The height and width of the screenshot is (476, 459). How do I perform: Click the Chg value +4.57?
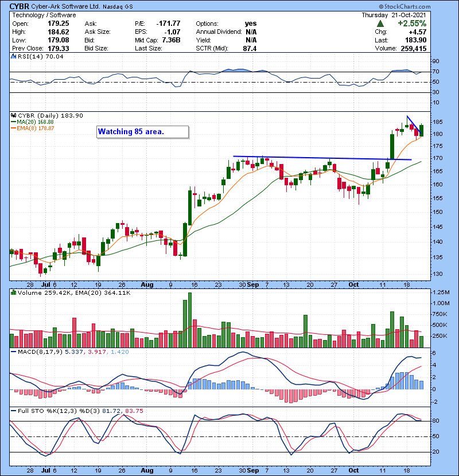tap(417, 32)
